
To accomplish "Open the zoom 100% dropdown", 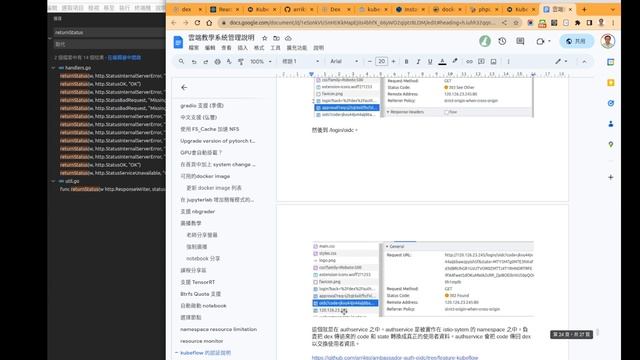I will point(261,62).
